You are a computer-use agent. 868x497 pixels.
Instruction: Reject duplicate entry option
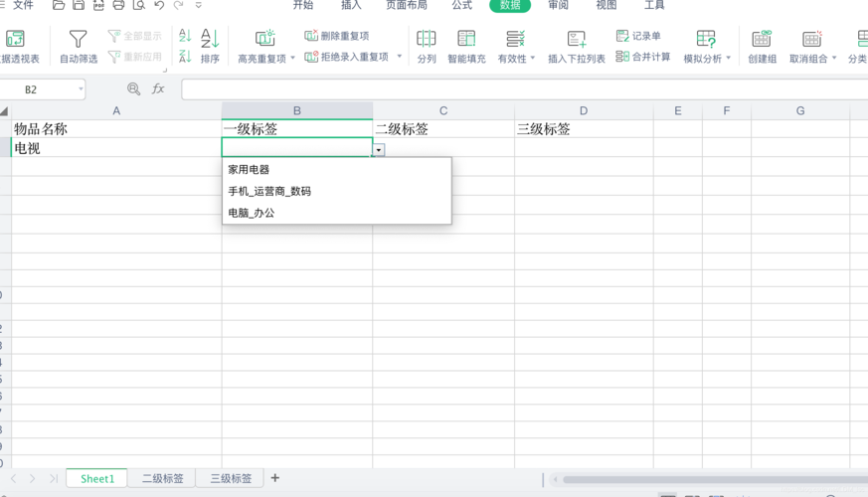pos(347,57)
